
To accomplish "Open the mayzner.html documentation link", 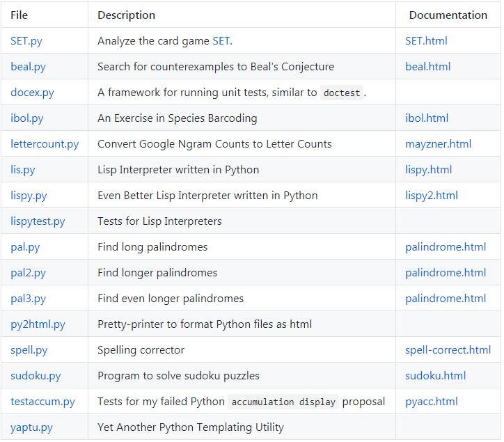I will (438, 144).
